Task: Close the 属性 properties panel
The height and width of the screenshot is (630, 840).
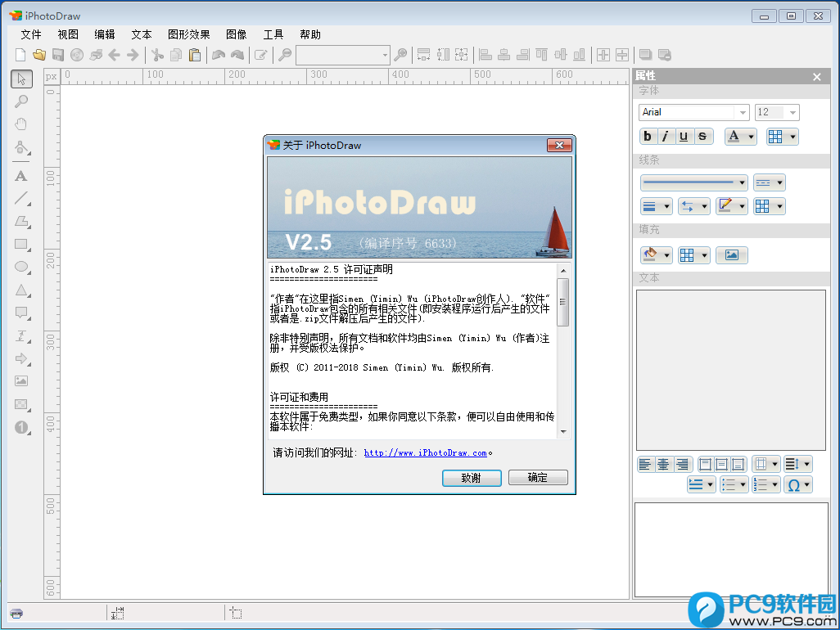Action: pyautogui.click(x=817, y=77)
